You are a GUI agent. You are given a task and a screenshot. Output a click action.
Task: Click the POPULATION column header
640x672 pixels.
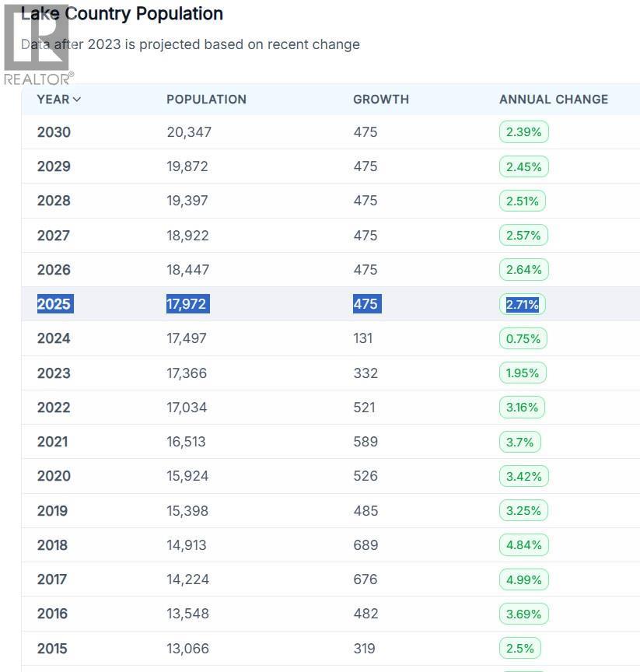pos(206,100)
